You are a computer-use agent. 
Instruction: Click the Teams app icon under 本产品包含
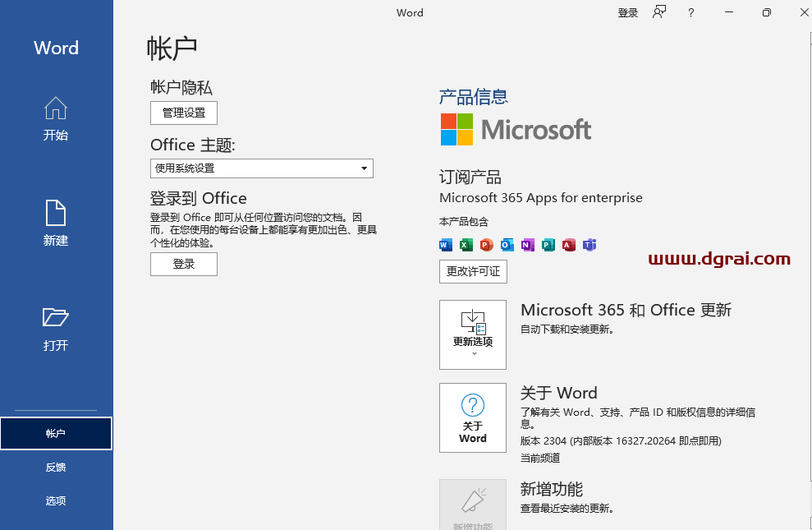590,245
